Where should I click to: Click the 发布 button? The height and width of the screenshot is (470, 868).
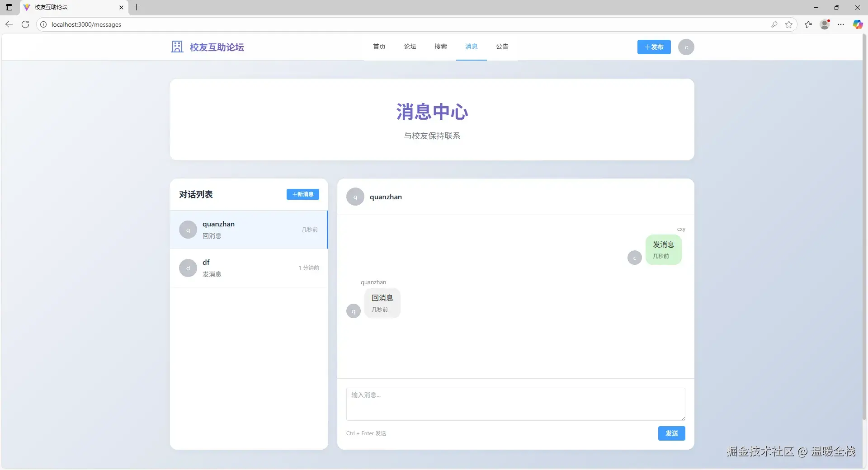pyautogui.click(x=654, y=47)
